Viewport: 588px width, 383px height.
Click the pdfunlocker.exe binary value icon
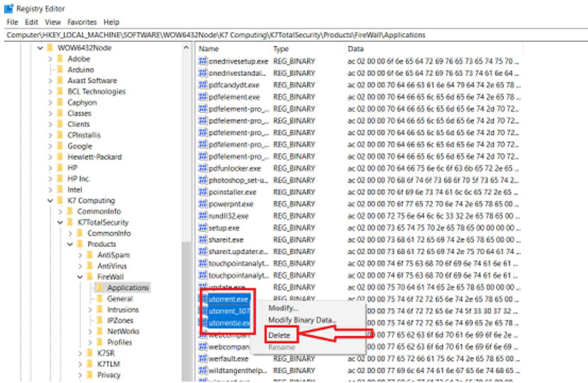[x=203, y=168]
